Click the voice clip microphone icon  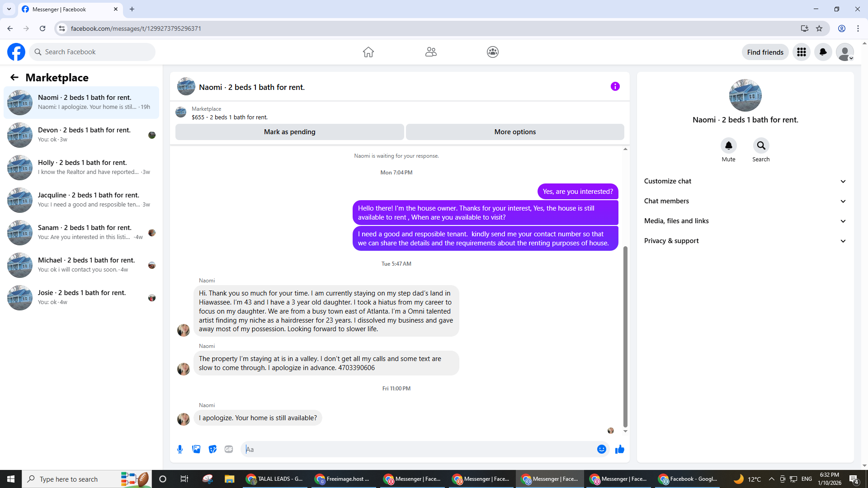coord(180,449)
